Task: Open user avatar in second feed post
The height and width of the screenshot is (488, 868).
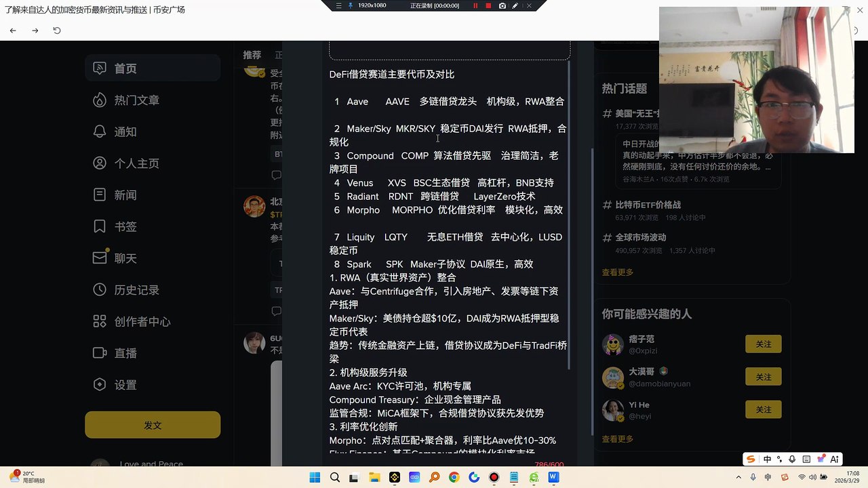Action: [254, 206]
